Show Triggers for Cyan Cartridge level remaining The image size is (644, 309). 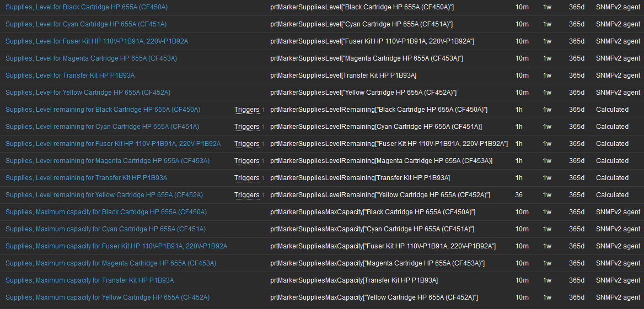[247, 127]
